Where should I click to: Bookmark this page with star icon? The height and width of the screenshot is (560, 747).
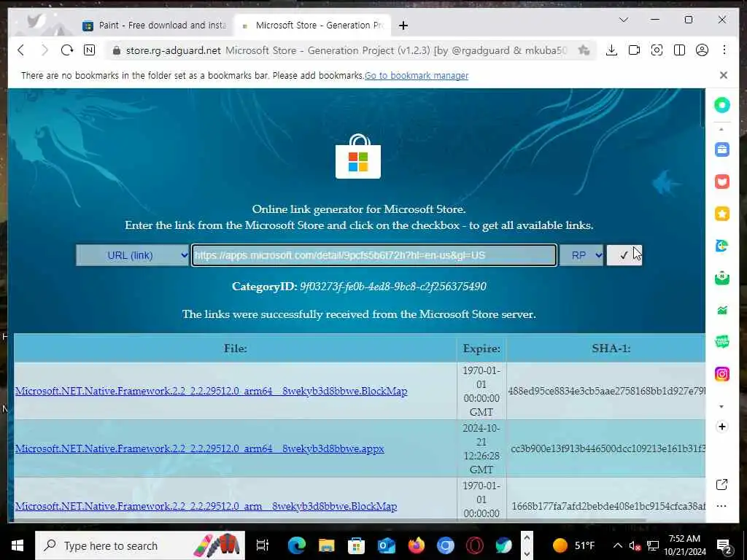pyautogui.click(x=584, y=50)
